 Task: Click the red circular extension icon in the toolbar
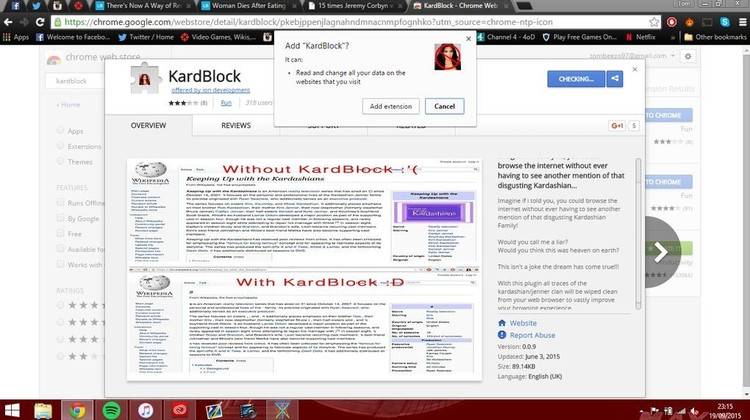click(x=672, y=22)
